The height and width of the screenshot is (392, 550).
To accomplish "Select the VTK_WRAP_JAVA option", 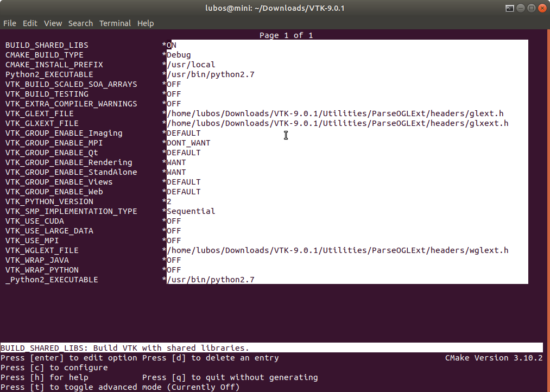I will 37,261.
